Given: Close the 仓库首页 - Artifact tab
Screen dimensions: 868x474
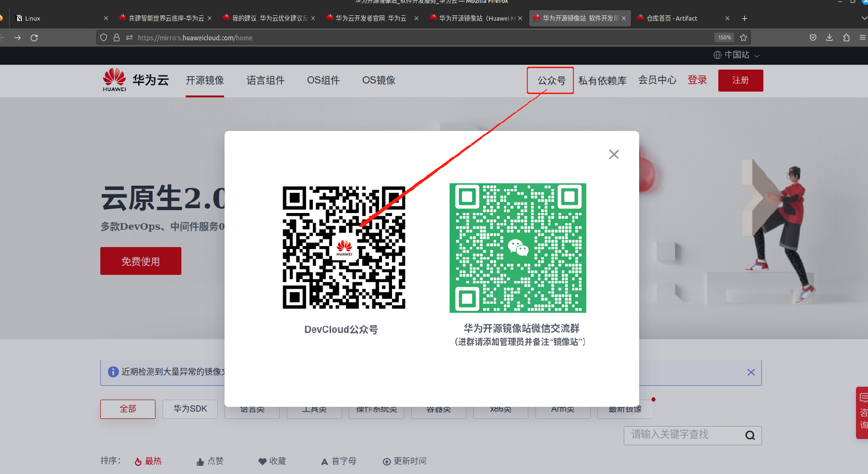Looking at the screenshot, I should coord(727,18).
